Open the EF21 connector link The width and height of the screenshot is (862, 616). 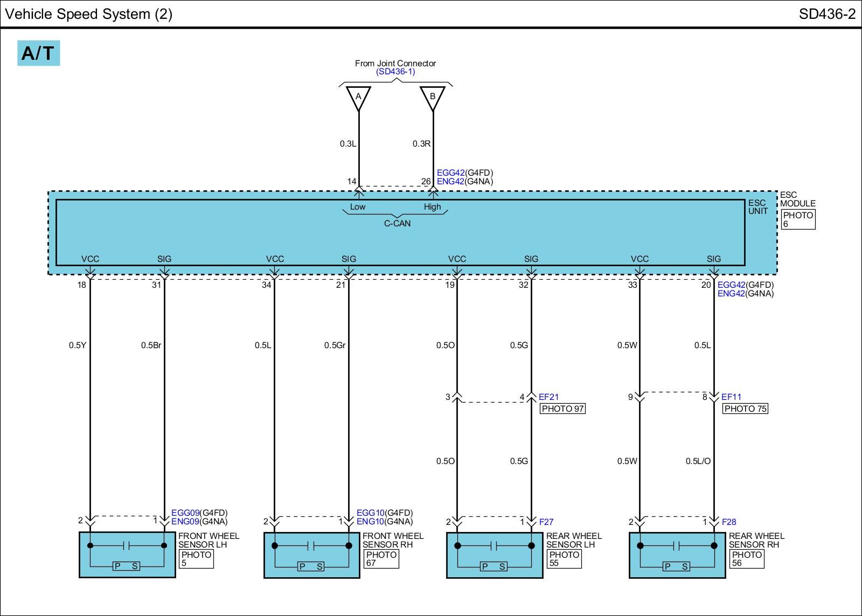(x=548, y=397)
